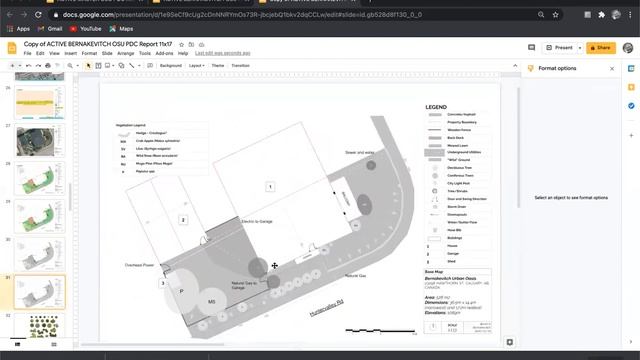The width and height of the screenshot is (640, 360).
Task: Click the browser reload button
Action: click(38, 15)
